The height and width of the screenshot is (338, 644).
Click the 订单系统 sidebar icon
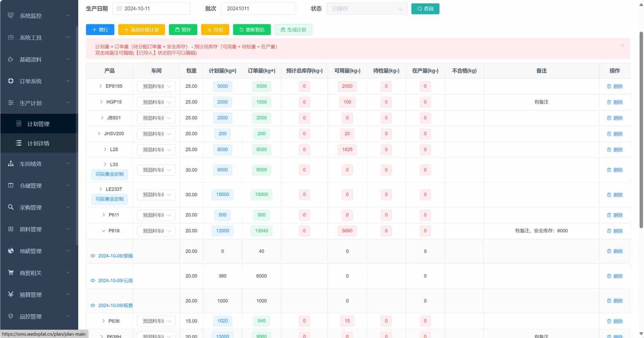[x=11, y=81]
